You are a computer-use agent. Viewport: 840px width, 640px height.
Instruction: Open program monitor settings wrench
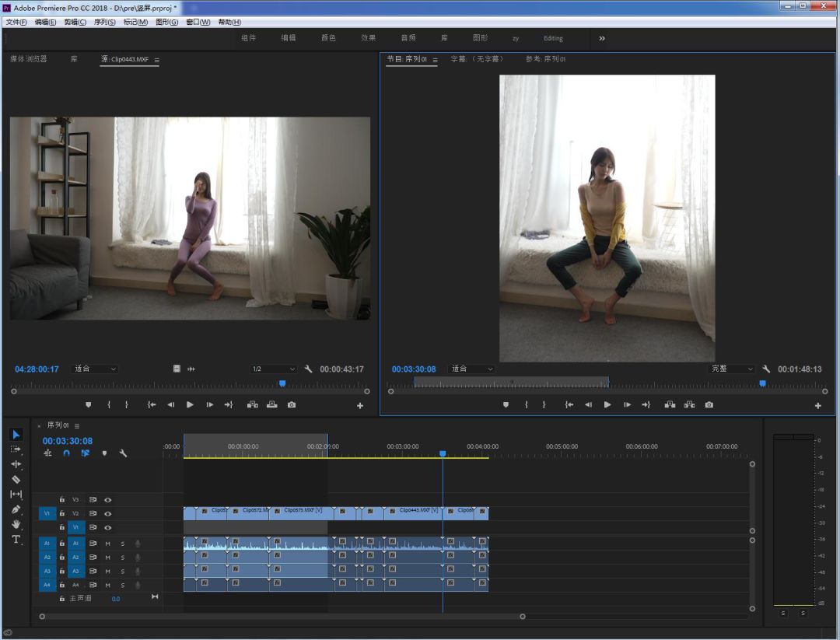pyautogui.click(x=766, y=369)
